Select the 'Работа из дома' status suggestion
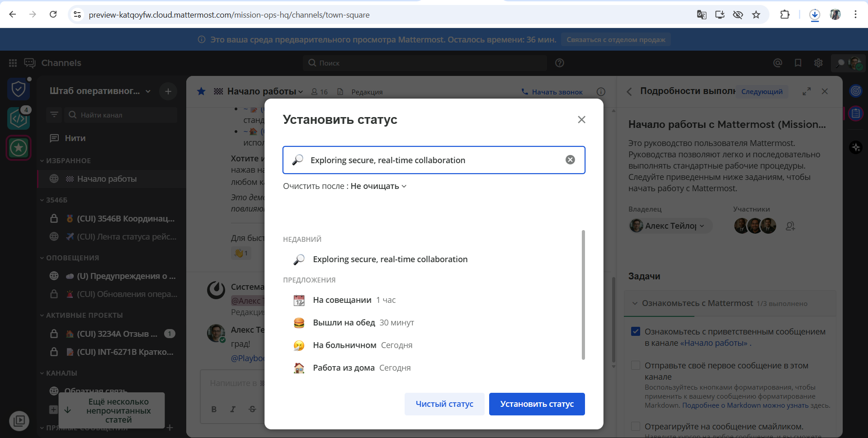This screenshot has width=868, height=438. click(x=344, y=368)
